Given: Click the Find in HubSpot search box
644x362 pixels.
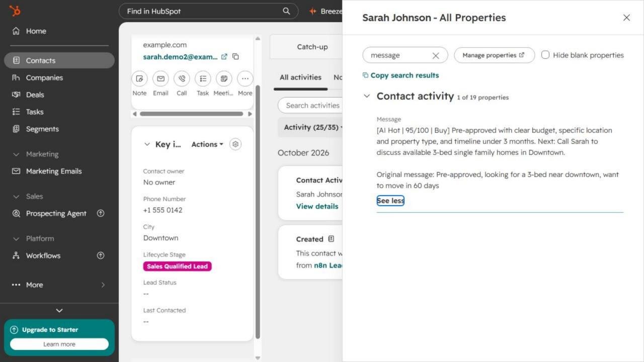Looking at the screenshot, I should [x=208, y=11].
